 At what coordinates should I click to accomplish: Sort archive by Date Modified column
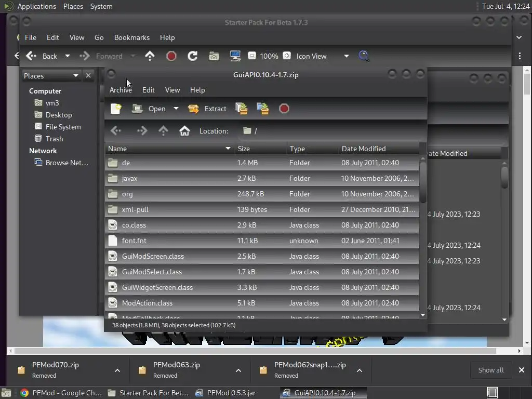[x=379, y=149]
